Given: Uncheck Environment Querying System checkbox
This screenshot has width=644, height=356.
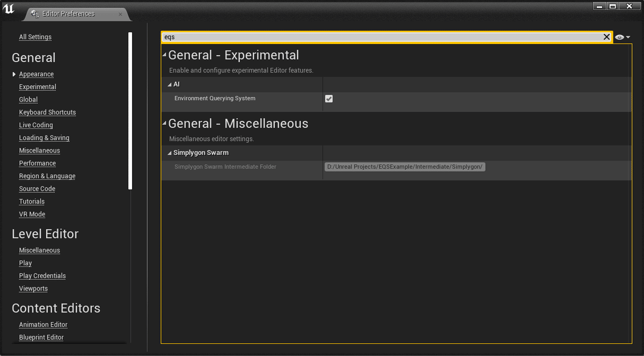Looking at the screenshot, I should [x=329, y=99].
